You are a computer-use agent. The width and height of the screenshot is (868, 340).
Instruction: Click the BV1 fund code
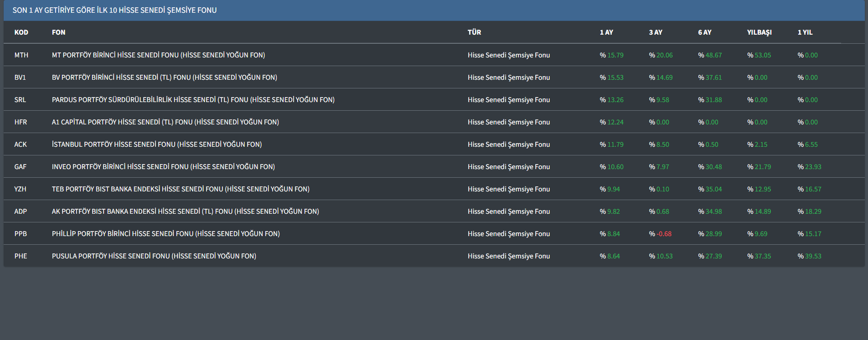20,77
